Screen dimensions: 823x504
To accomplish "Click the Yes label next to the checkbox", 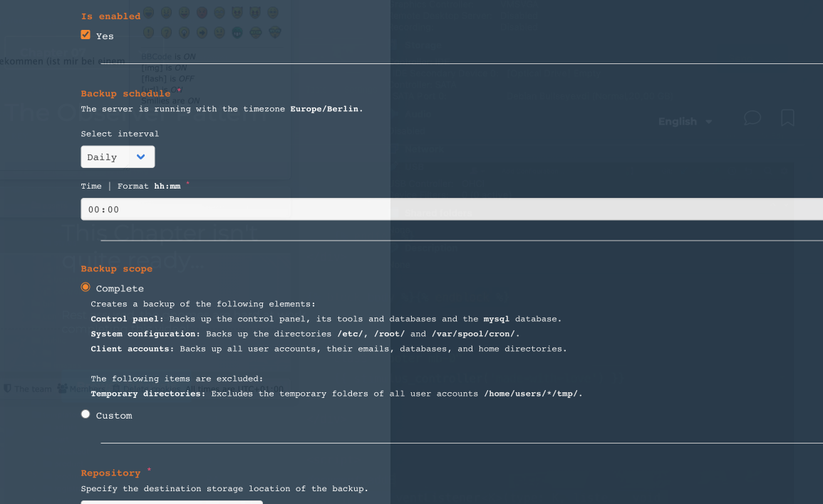I will (105, 36).
